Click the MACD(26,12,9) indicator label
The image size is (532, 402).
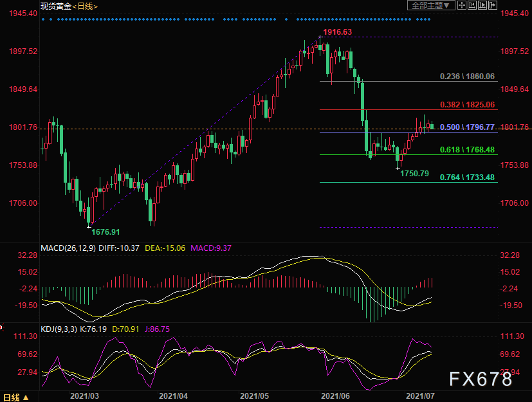pos(68,248)
